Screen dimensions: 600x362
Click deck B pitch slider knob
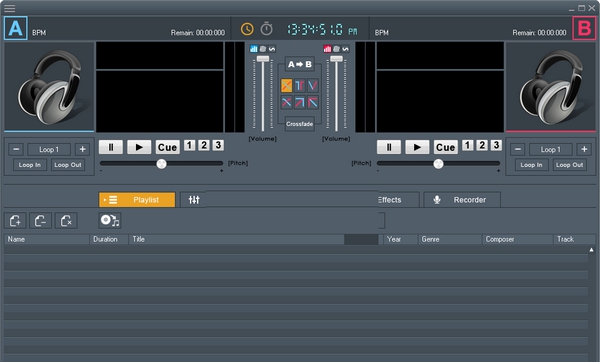439,164
